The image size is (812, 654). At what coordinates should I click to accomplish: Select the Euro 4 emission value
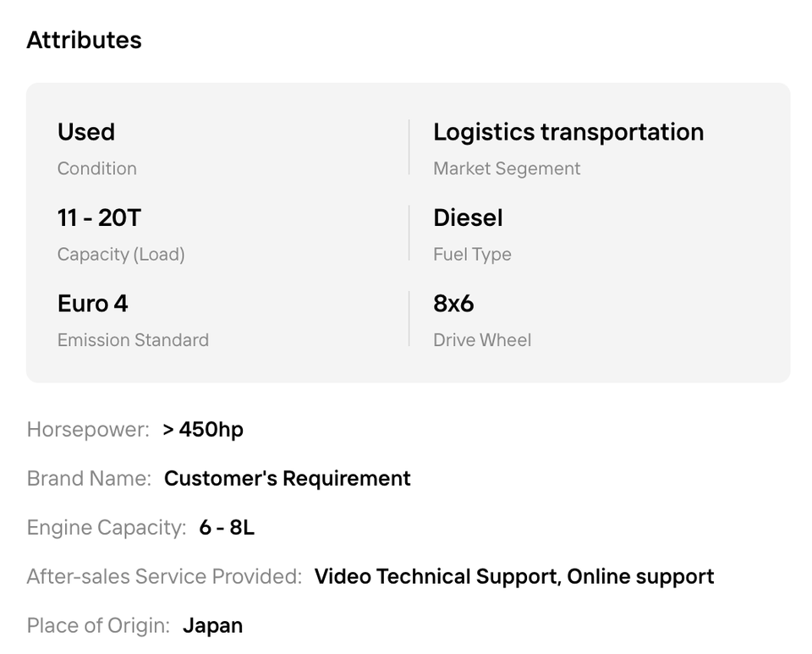click(92, 304)
